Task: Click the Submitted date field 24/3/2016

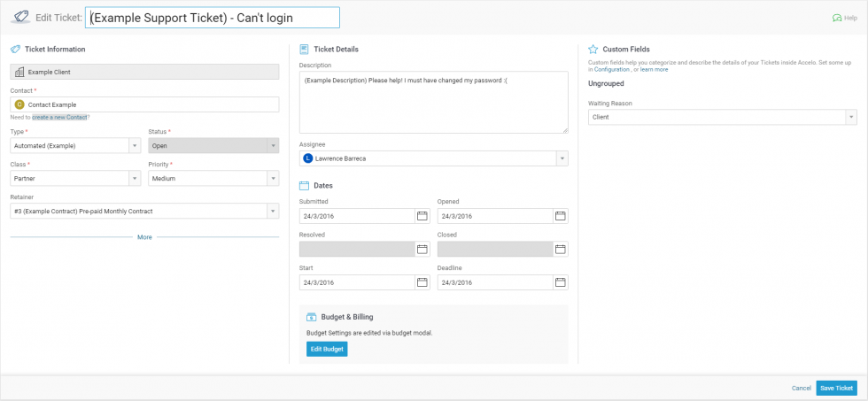Action: 357,216
